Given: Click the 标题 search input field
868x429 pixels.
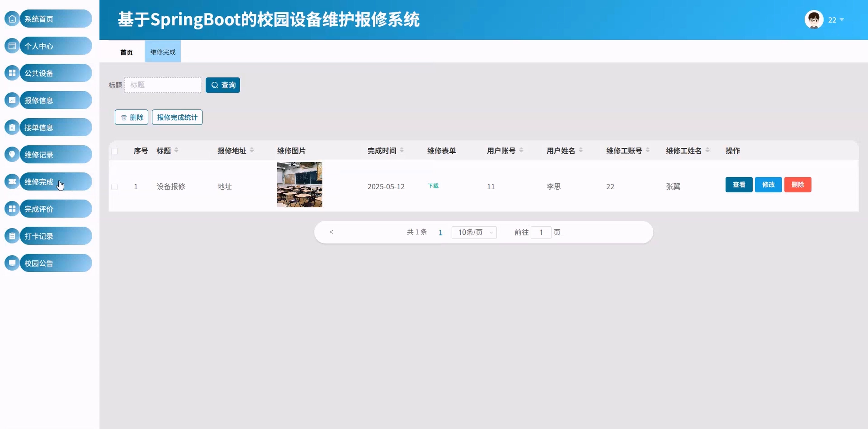Looking at the screenshot, I should (163, 85).
